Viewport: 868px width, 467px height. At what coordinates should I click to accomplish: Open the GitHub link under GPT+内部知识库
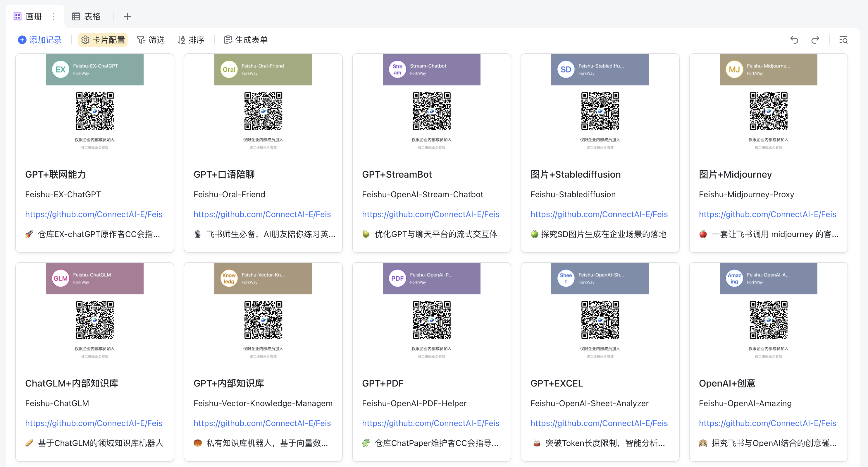click(262, 423)
